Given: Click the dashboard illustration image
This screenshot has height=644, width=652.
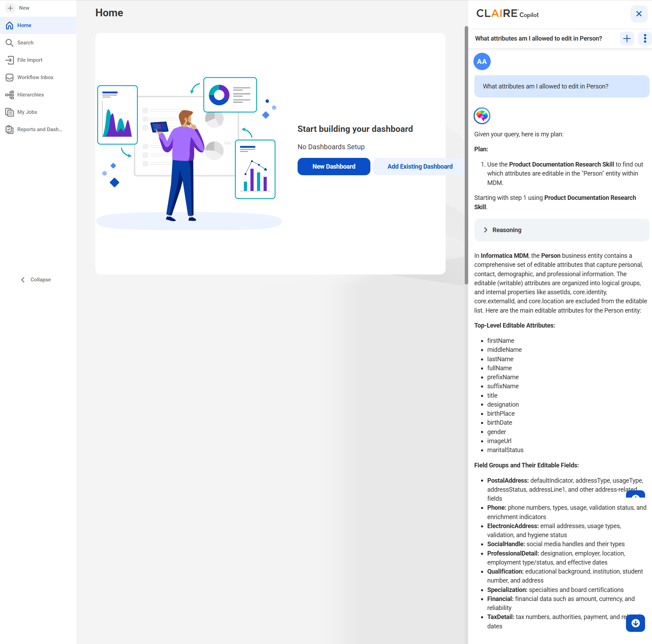Looking at the screenshot, I should [189, 153].
